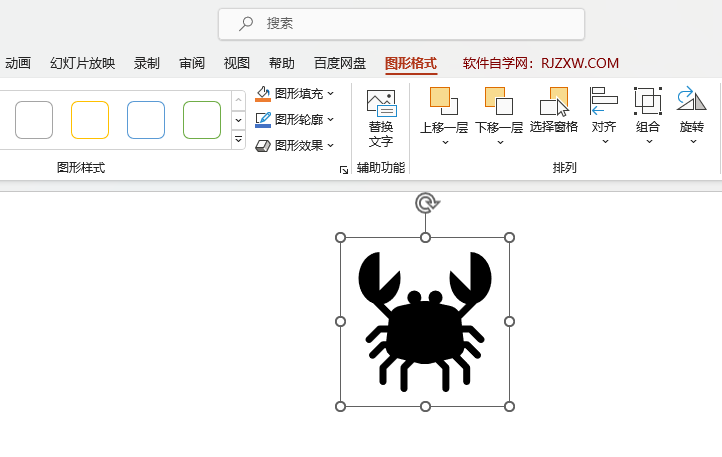Viewport: 722px width, 457px height.
Task: Click the right-middle resize handle of crab
Action: point(509,322)
